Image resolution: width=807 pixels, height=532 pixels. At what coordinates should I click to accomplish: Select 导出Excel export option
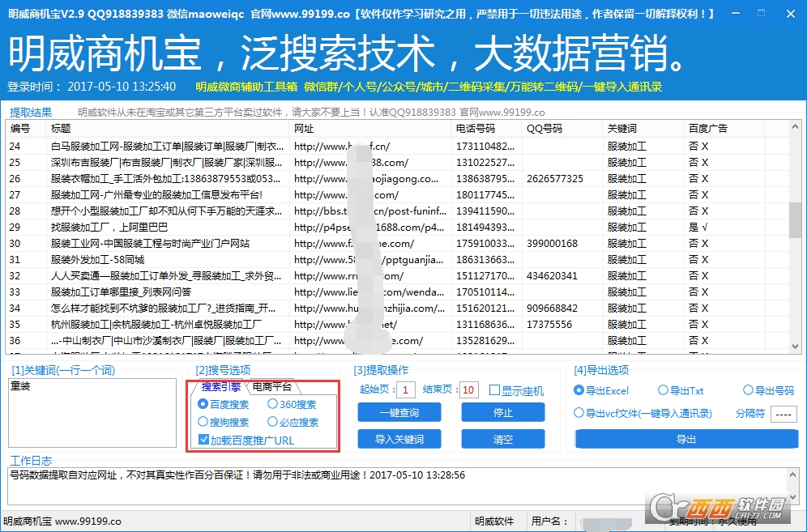[601, 390]
